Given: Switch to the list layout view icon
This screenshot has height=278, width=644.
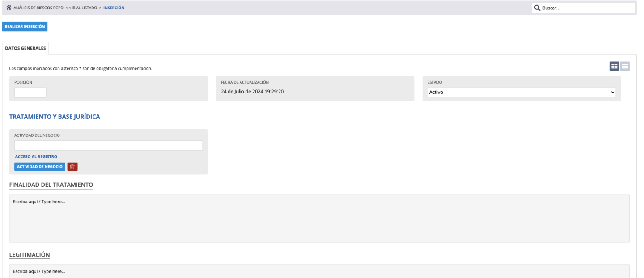Looking at the screenshot, I should pos(625,66).
